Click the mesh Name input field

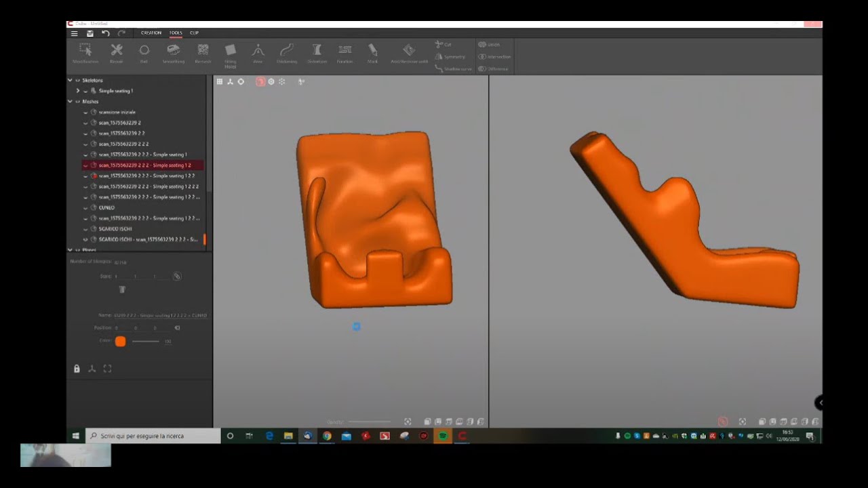pos(161,315)
